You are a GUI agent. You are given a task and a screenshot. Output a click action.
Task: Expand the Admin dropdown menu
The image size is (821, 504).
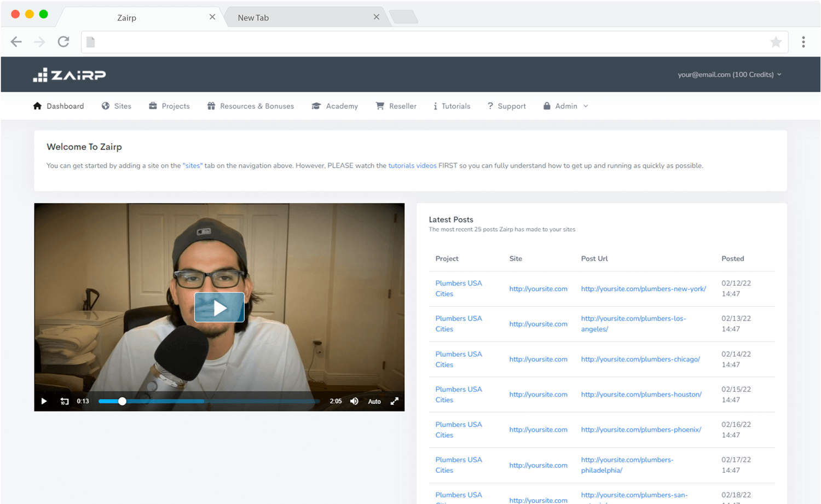click(x=566, y=106)
